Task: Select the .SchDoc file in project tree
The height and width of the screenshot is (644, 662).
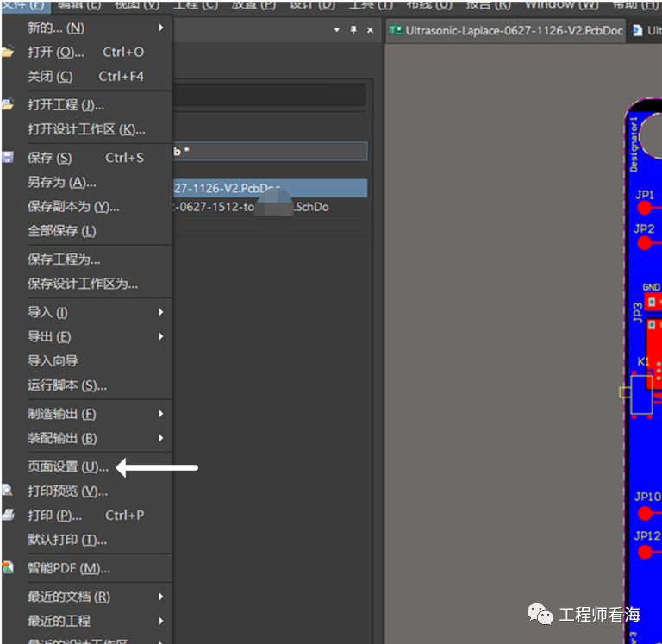Action: click(259, 207)
